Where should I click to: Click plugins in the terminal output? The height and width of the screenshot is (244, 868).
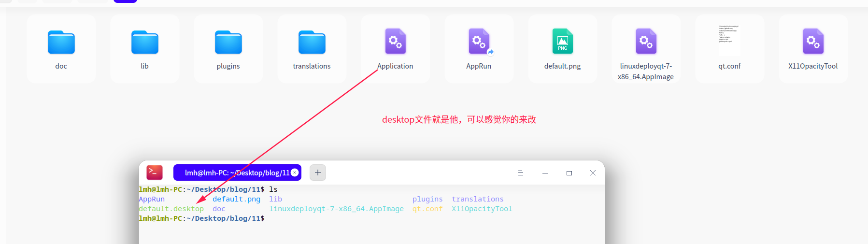click(x=427, y=199)
